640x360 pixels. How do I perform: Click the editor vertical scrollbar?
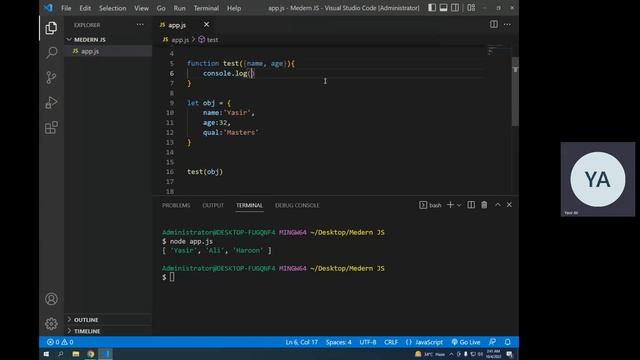pos(516,92)
